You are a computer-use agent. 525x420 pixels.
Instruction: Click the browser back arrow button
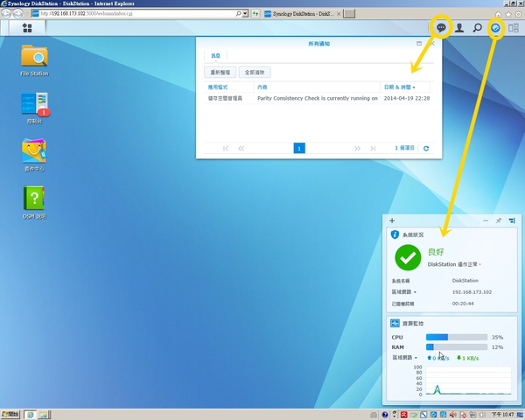(6, 14)
